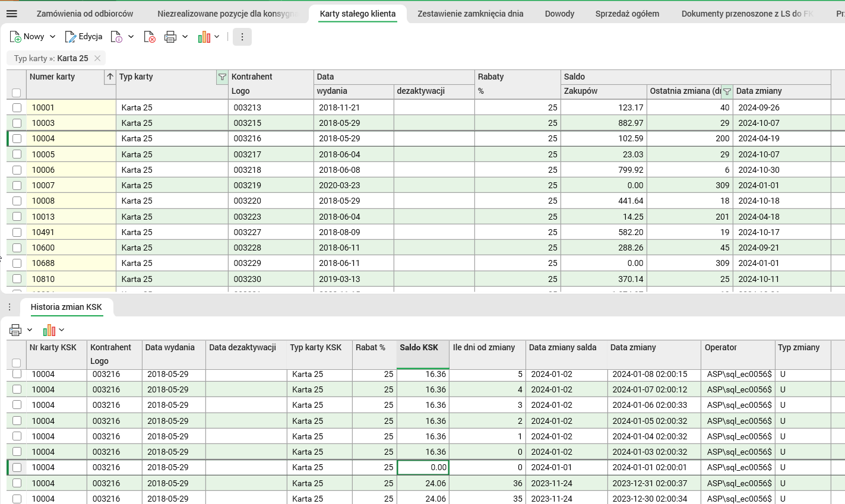The height and width of the screenshot is (504, 845).
Task: Open the hamburger main menu
Action: (x=11, y=14)
